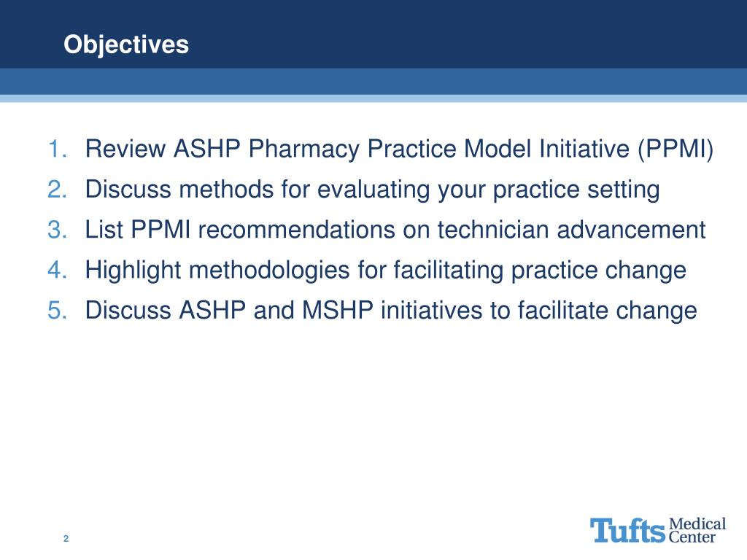Click "Discuss ASHP" in objective five
Screen dimensions: 747x560
click(x=166, y=311)
